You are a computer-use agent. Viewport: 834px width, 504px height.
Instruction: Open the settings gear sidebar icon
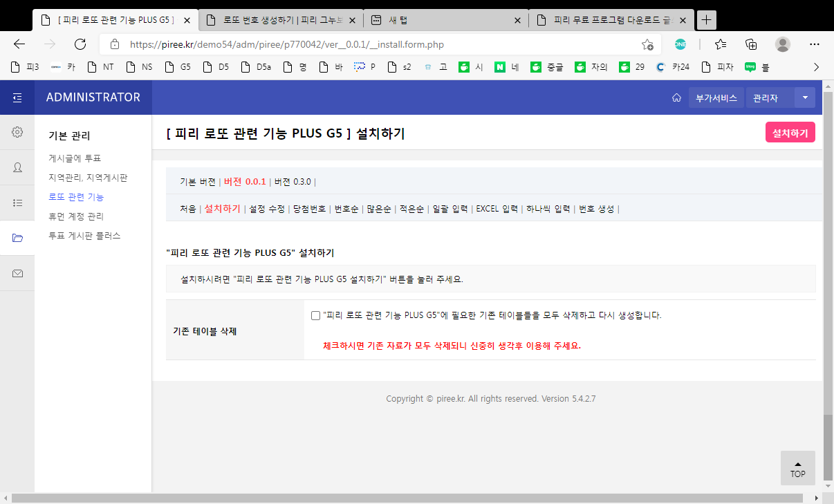(x=17, y=132)
